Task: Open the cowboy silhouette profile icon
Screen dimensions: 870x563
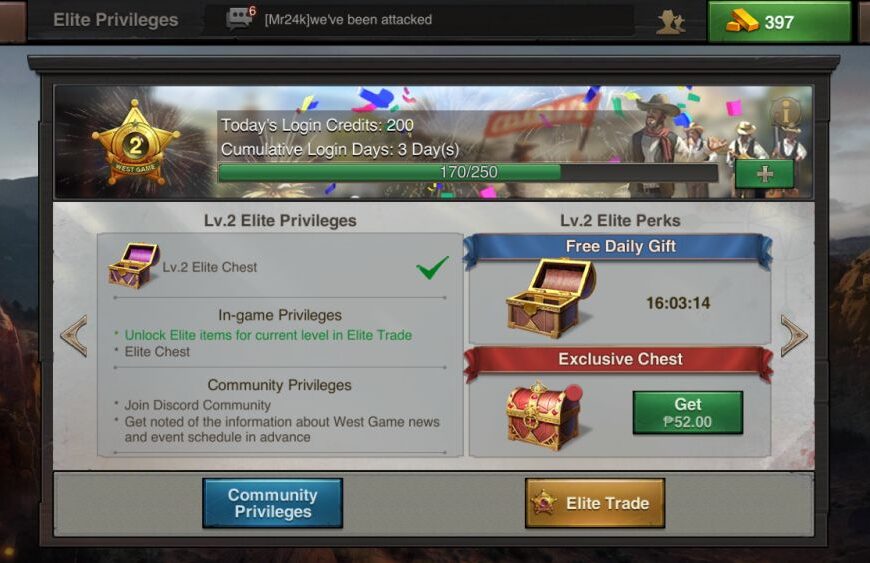Action: click(671, 22)
